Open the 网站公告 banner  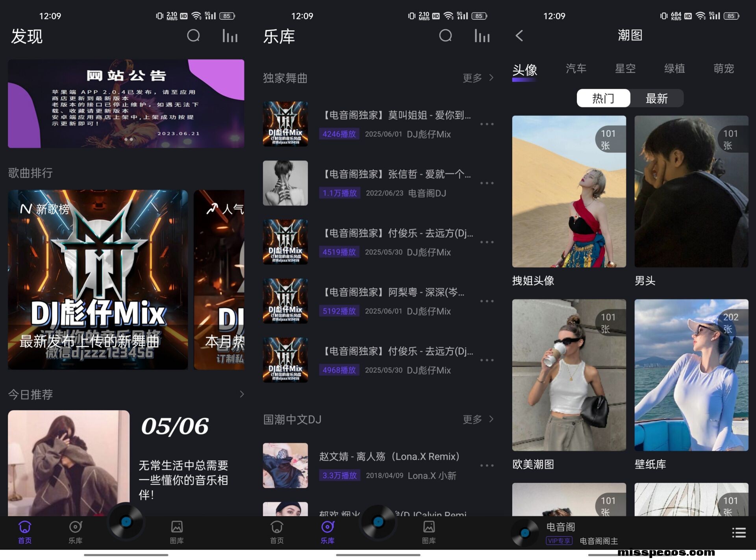point(126,103)
